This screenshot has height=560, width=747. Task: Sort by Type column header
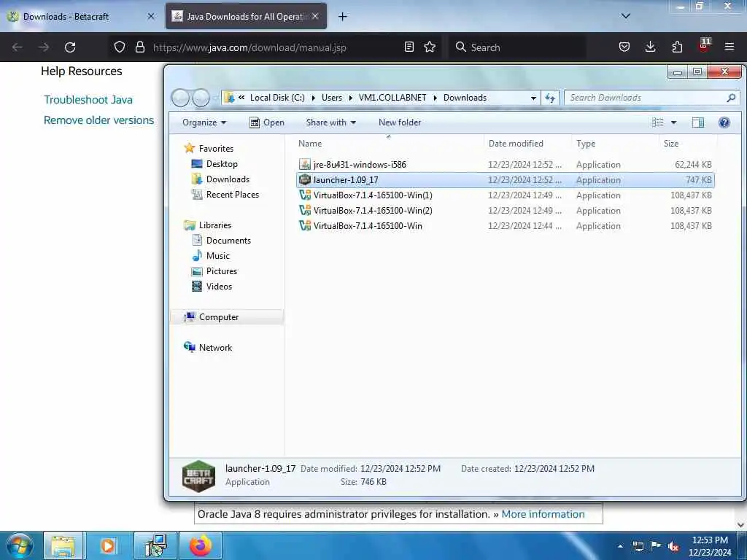click(616, 144)
